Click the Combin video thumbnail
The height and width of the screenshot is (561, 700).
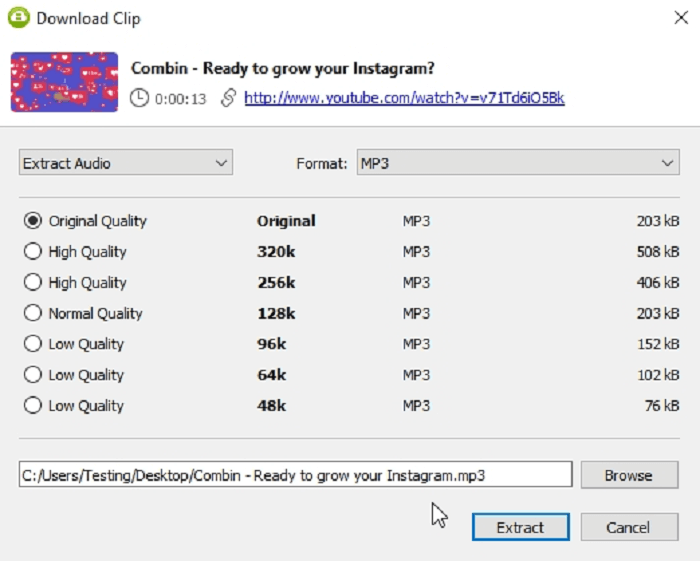[x=64, y=81]
